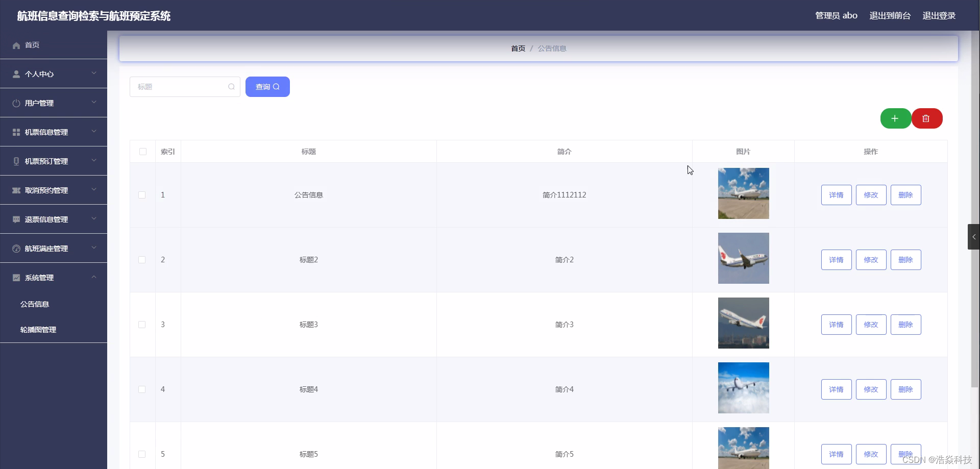This screenshot has width=980, height=469.
Task: Click 修改 for row 标题4
Action: (x=871, y=389)
